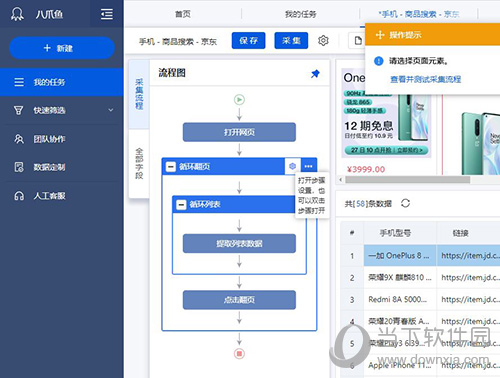This screenshot has height=378, width=500.
Task: Click the document icon in the toolbar
Action: pyautogui.click(x=358, y=41)
